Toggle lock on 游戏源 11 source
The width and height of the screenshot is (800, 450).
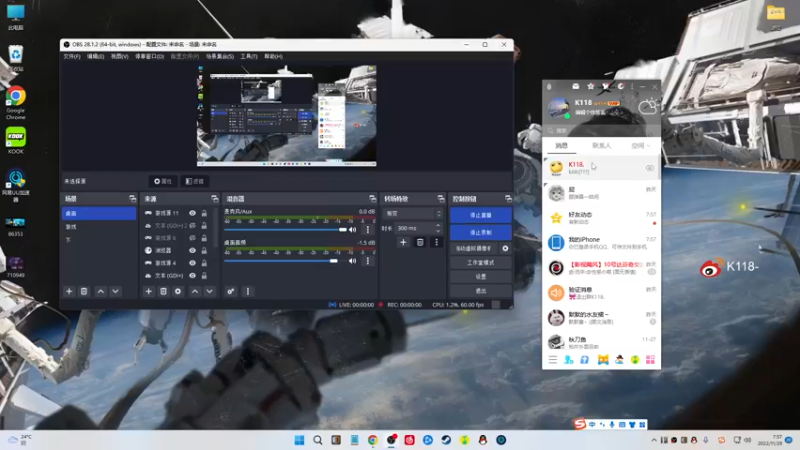pos(204,213)
